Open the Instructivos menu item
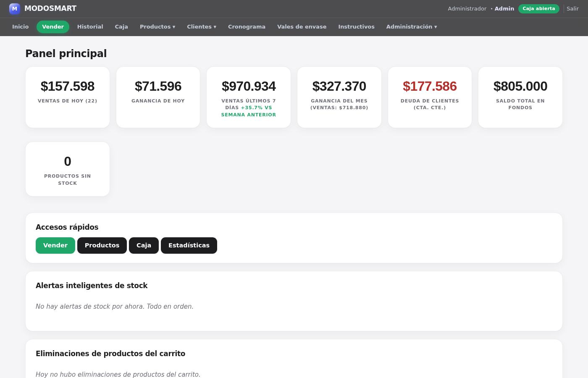The width and height of the screenshot is (588, 378). 357,27
